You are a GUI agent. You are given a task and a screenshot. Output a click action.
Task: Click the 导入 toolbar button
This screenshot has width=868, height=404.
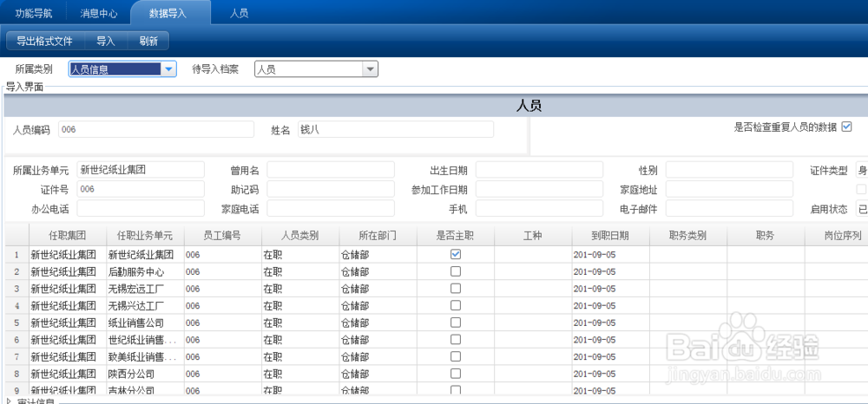coord(105,41)
